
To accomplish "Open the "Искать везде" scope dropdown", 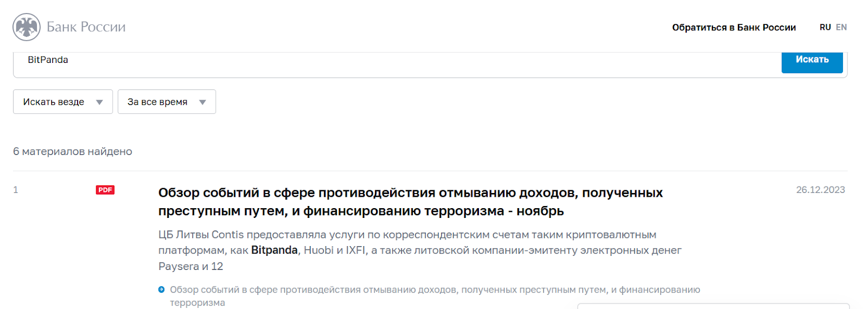I will [x=54, y=102].
